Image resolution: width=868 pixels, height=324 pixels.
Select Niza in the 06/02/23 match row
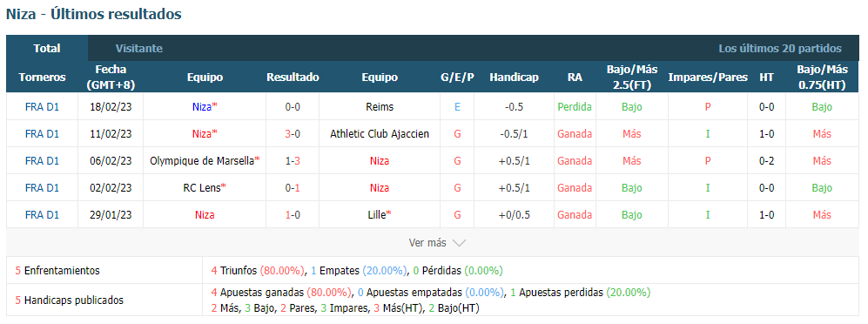(x=380, y=161)
